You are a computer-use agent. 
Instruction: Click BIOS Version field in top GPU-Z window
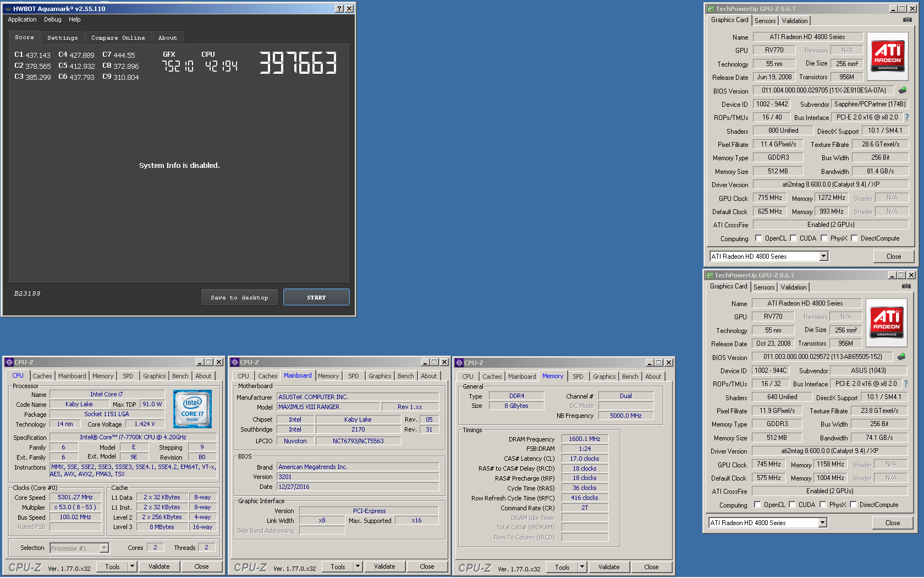[x=824, y=90]
